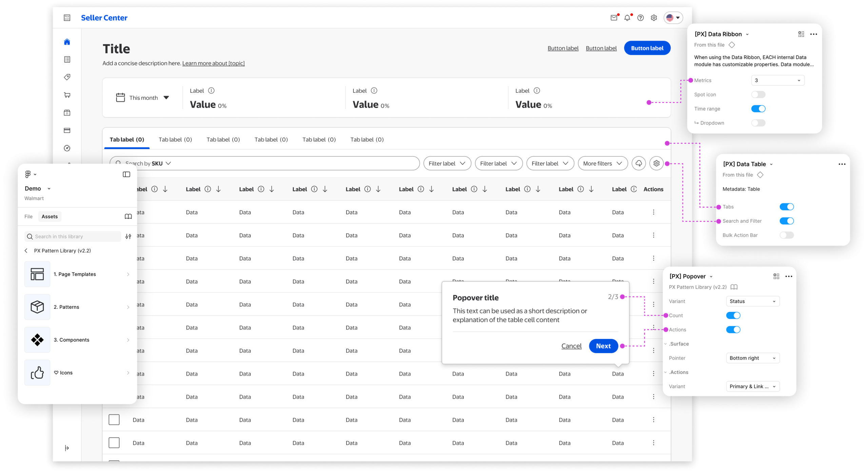Open table settings gear next to filters
The height and width of the screenshot is (472, 868).
click(656, 163)
